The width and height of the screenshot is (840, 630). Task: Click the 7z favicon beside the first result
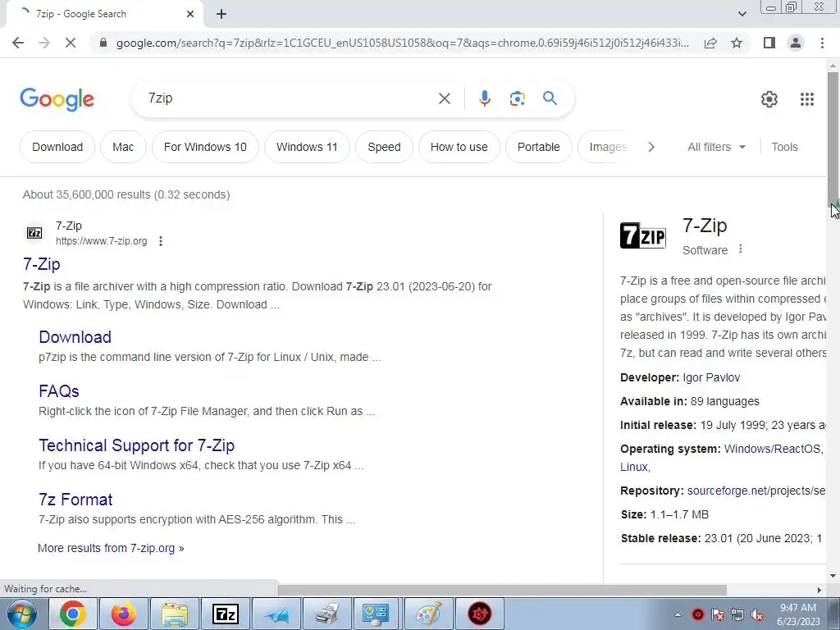coord(34,233)
